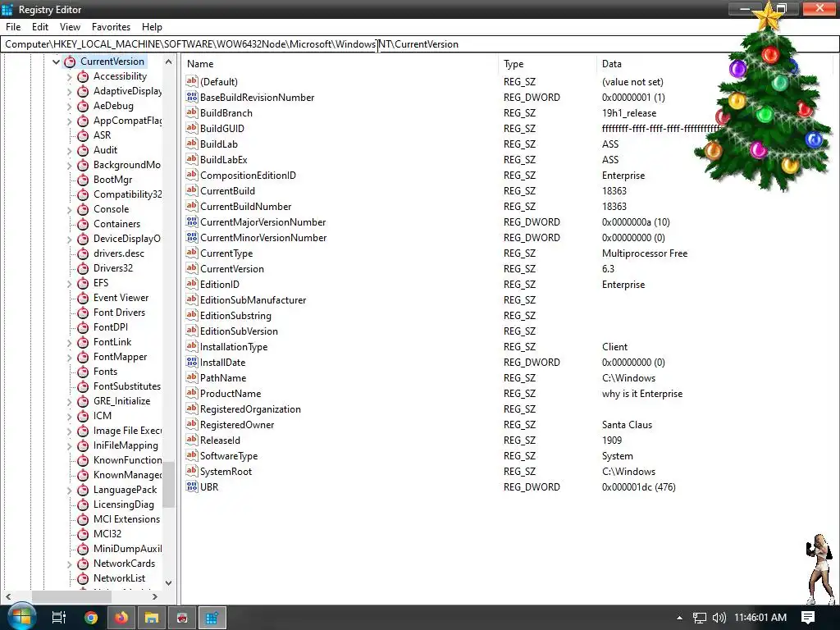
Task: Click the CurrentMajorVersionNumber DWORD icon
Action: (192, 221)
